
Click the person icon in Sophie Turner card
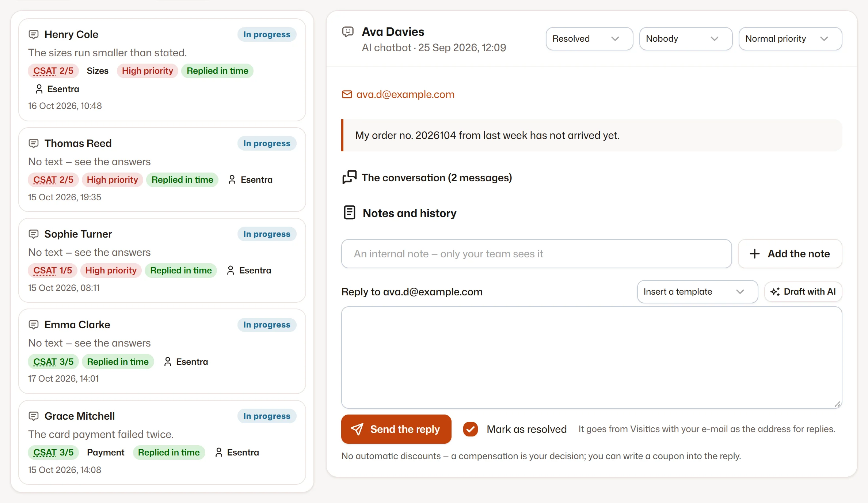coord(231,270)
